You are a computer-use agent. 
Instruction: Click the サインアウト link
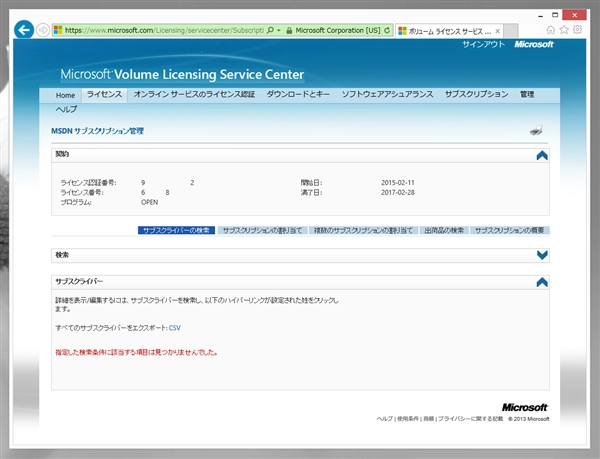pyautogui.click(x=483, y=44)
